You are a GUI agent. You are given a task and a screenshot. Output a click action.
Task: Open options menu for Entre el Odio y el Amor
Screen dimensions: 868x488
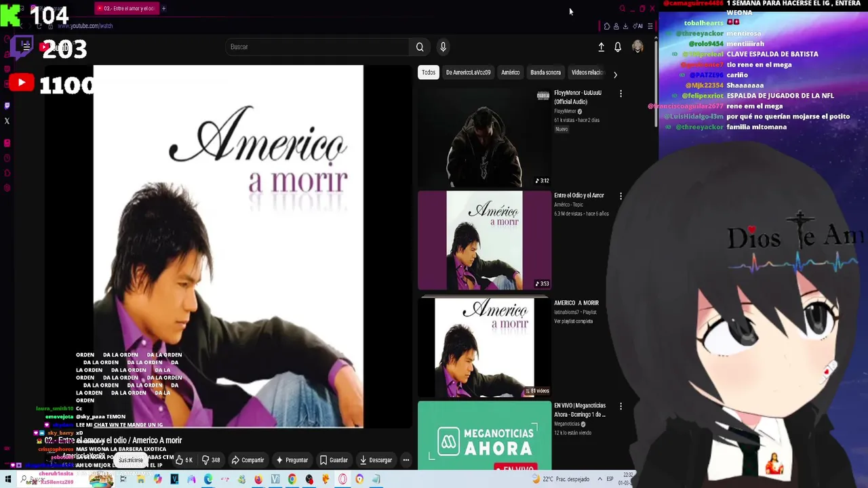click(x=620, y=196)
